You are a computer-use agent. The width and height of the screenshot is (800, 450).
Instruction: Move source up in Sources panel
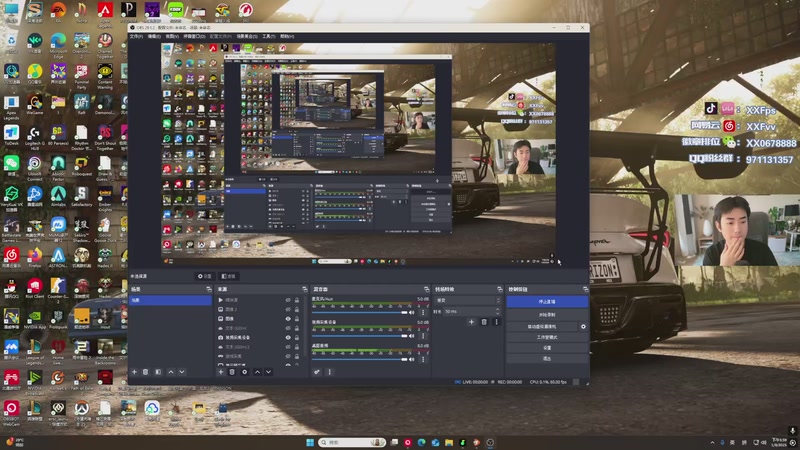click(x=257, y=372)
